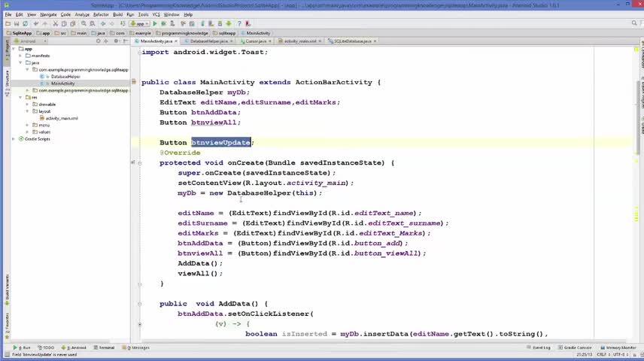Open the Android project view dropdown

tap(30, 41)
